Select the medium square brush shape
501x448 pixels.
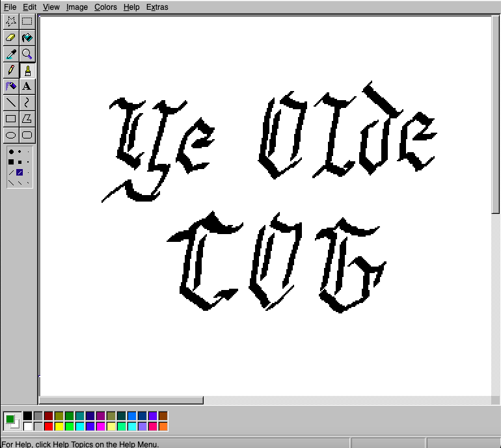[20, 162]
